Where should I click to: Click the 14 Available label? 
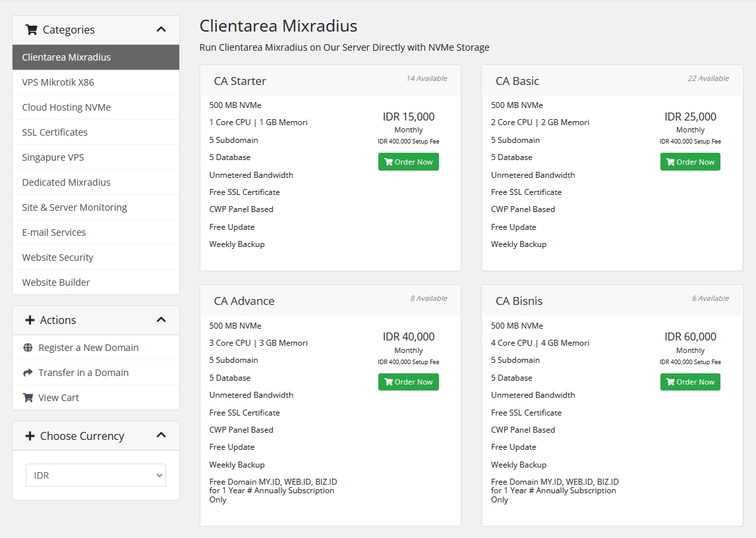(426, 78)
